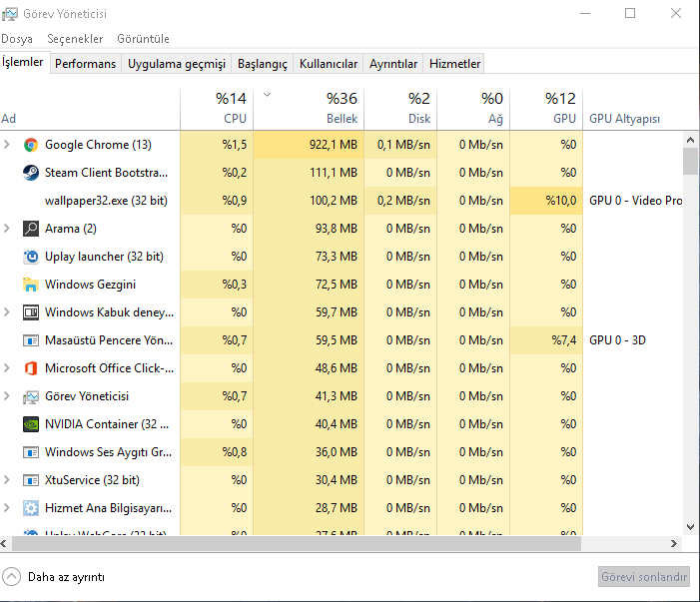Click the horizontal scrollbar right arrow
The height and width of the screenshot is (602, 700).
click(x=674, y=543)
